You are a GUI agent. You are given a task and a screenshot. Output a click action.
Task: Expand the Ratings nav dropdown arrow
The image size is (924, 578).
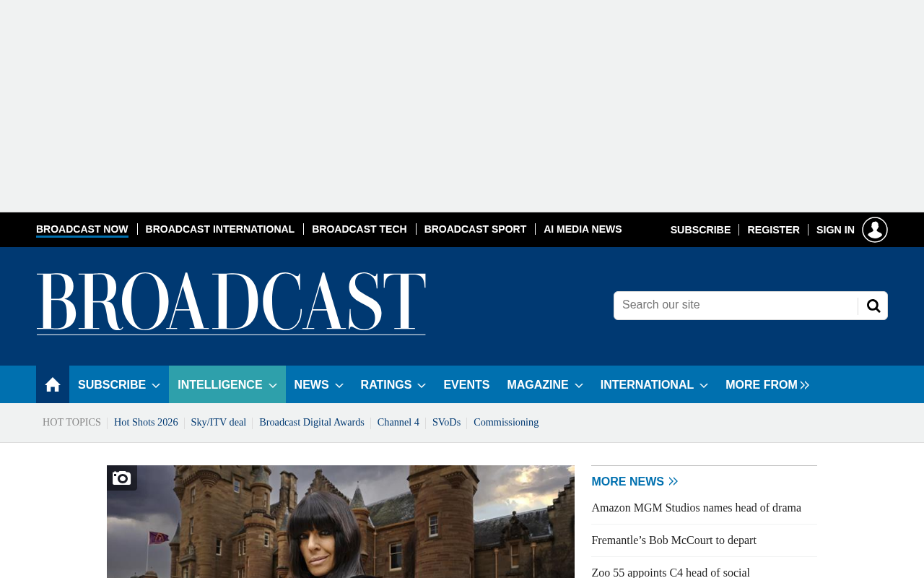422,386
